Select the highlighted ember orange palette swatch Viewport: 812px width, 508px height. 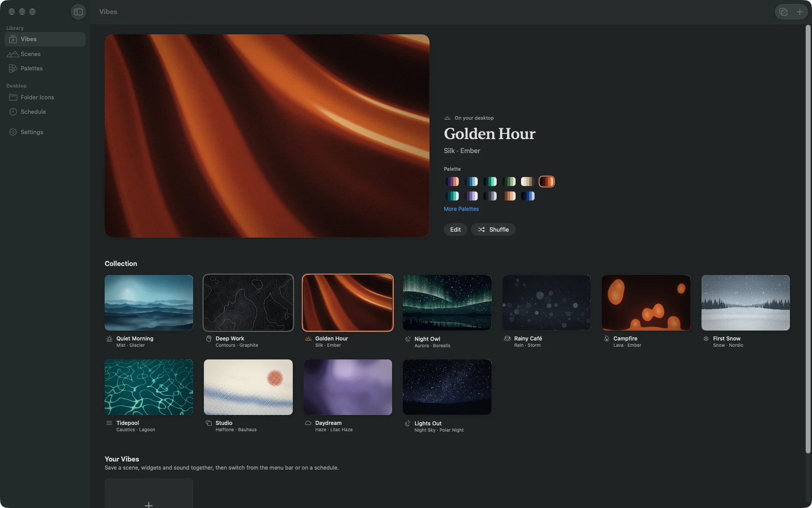click(547, 182)
